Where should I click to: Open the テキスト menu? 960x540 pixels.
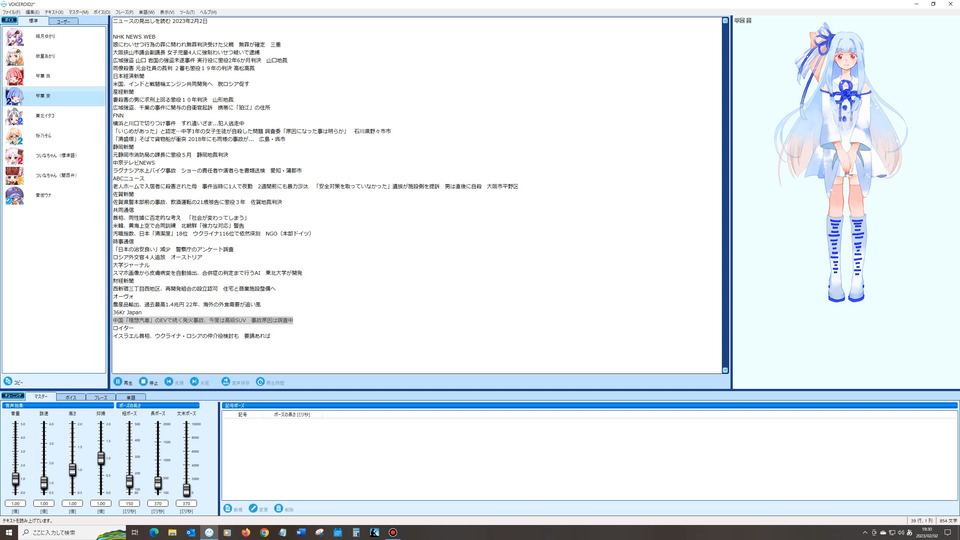[54, 12]
